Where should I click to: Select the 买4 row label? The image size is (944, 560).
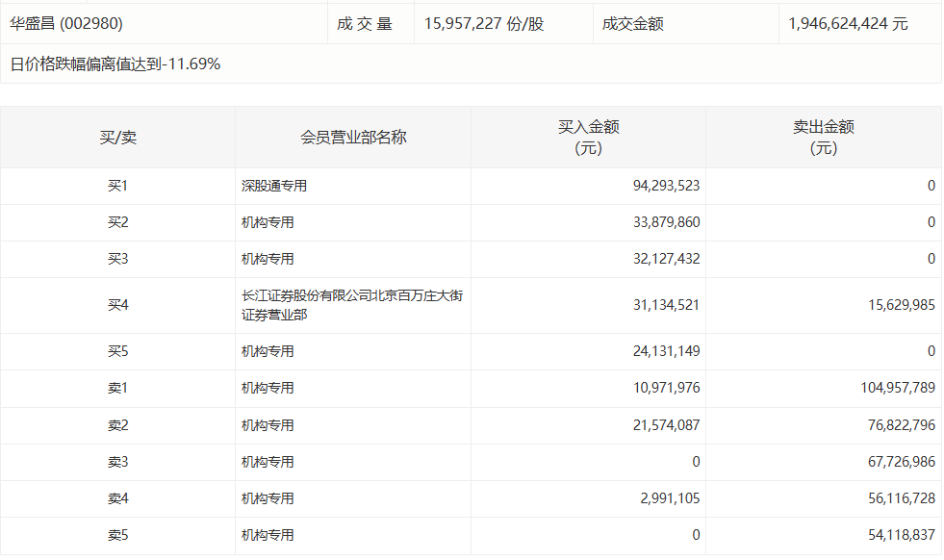(118, 305)
